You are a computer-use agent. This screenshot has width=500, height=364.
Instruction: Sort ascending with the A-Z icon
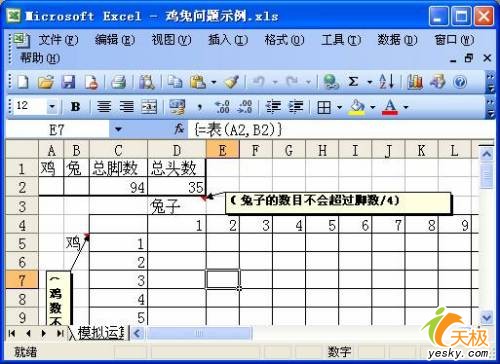(x=387, y=81)
